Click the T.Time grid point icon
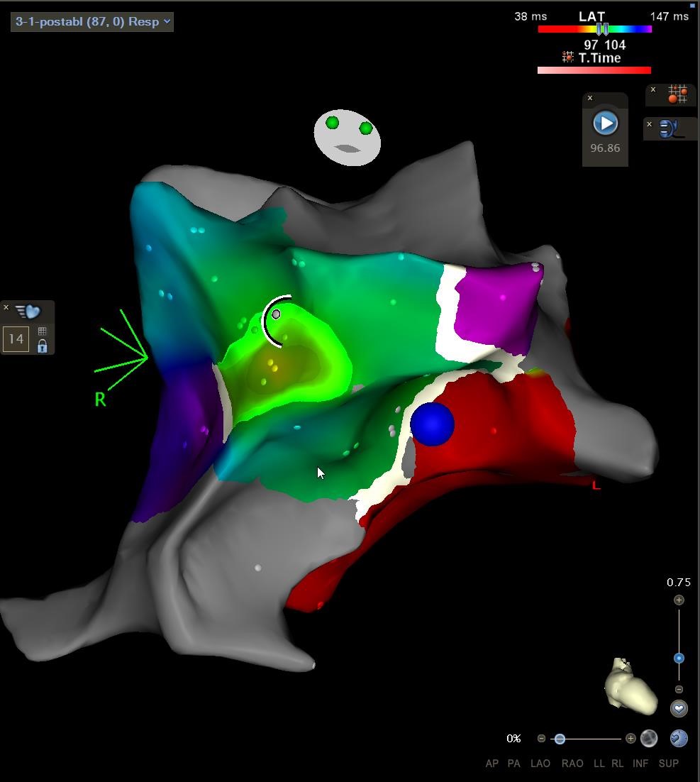The height and width of the screenshot is (782, 700). (568, 57)
